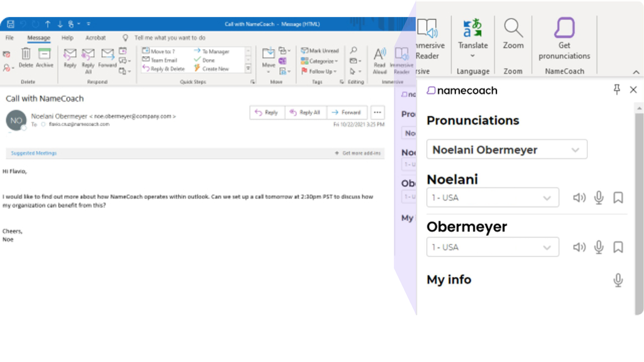
Task: Click the Mark Unread button
Action: (x=320, y=50)
